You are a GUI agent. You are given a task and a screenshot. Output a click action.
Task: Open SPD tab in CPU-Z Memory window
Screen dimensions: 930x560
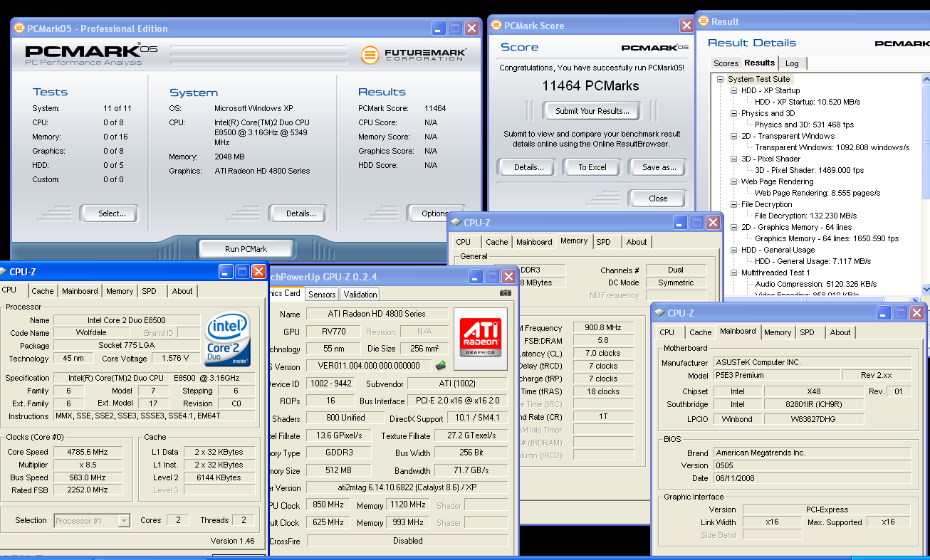(603, 242)
